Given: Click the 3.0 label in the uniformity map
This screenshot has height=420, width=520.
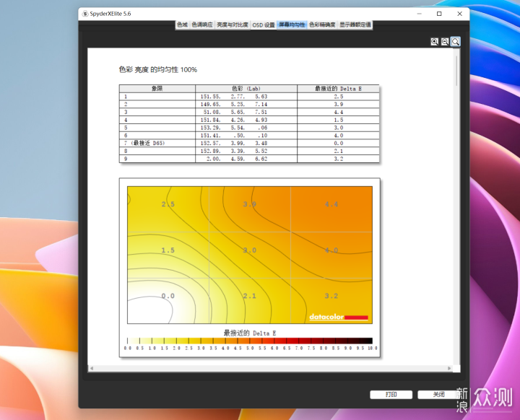Looking at the screenshot, I should coord(249,250).
